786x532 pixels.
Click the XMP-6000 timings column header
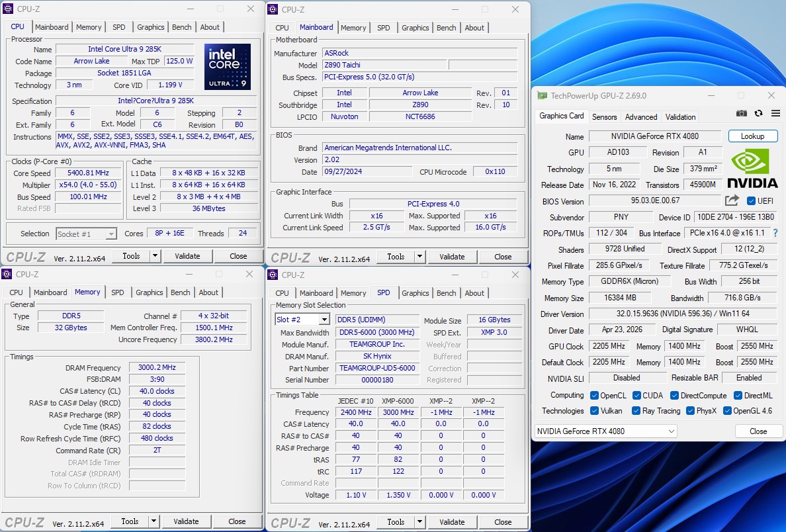click(398, 400)
